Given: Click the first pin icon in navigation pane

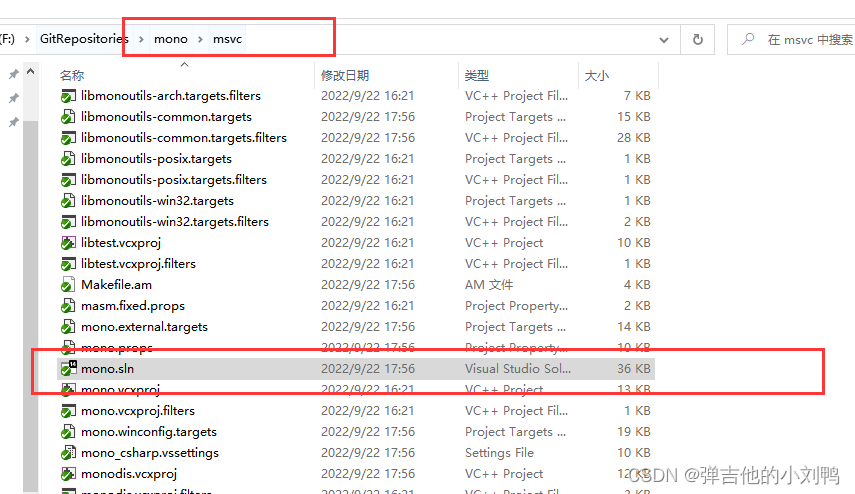Looking at the screenshot, I should 14,74.
